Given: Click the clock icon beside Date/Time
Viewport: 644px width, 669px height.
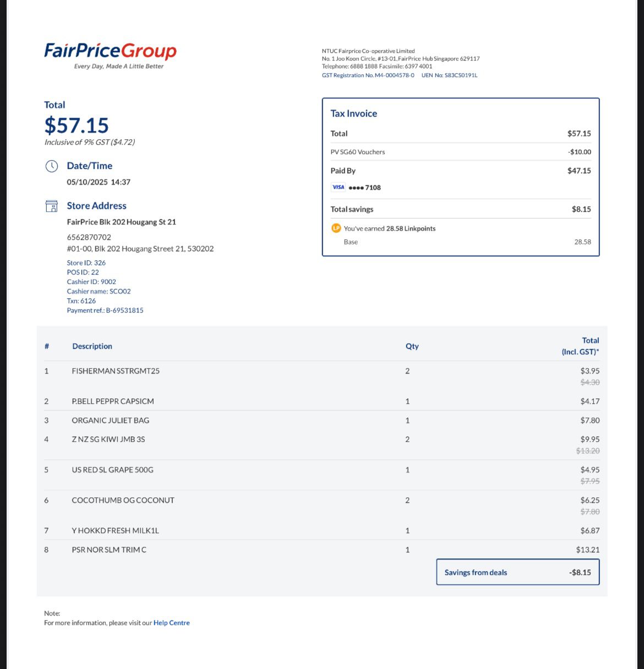Looking at the screenshot, I should click(x=52, y=166).
